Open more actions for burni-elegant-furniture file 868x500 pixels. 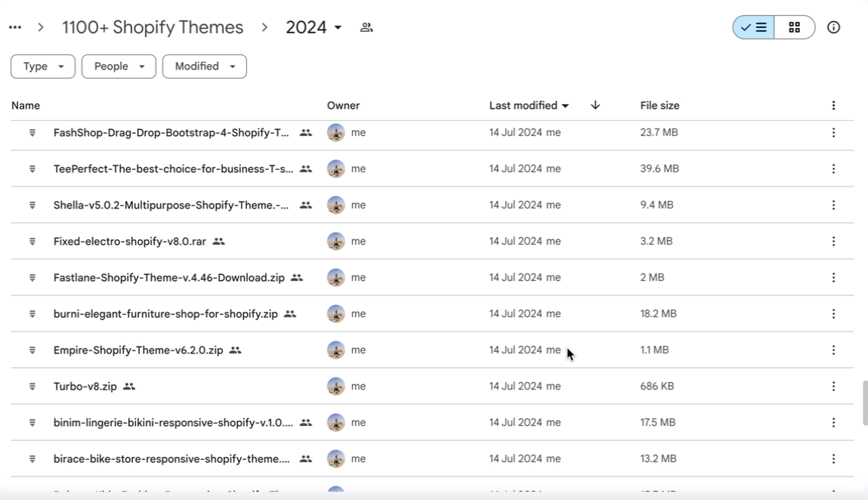click(x=834, y=314)
